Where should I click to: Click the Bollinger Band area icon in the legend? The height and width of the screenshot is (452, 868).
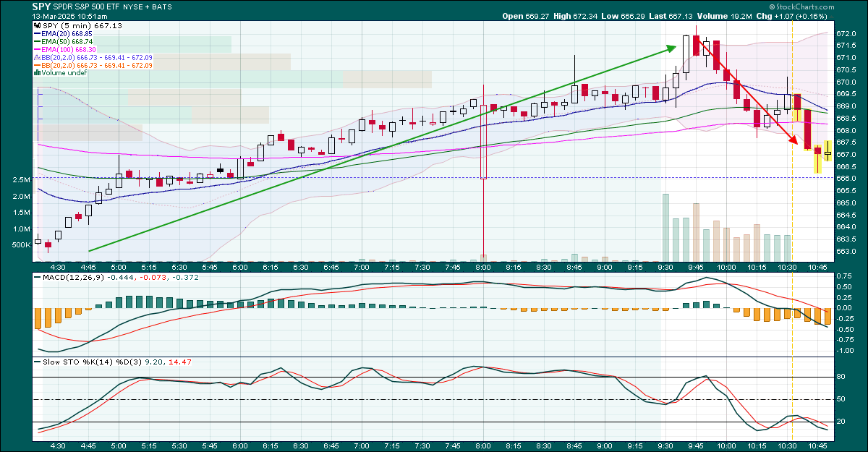(x=37, y=57)
